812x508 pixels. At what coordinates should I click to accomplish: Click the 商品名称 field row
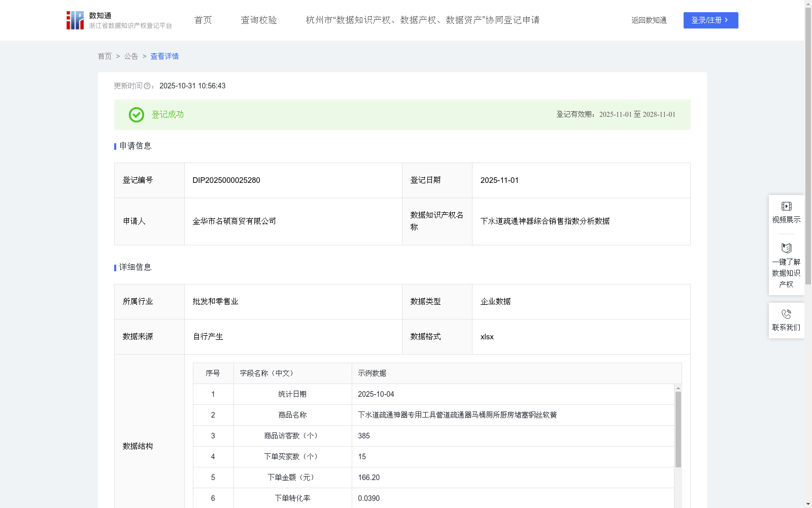click(433, 415)
